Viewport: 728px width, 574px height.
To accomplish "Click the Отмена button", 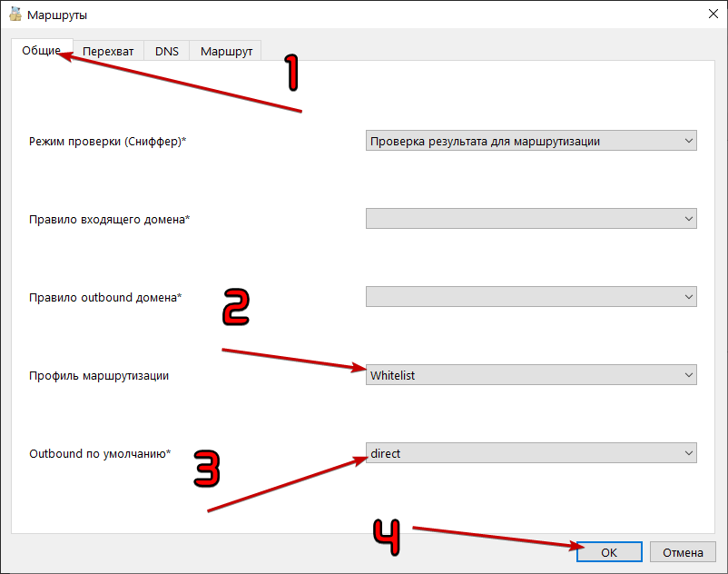I will (x=683, y=552).
